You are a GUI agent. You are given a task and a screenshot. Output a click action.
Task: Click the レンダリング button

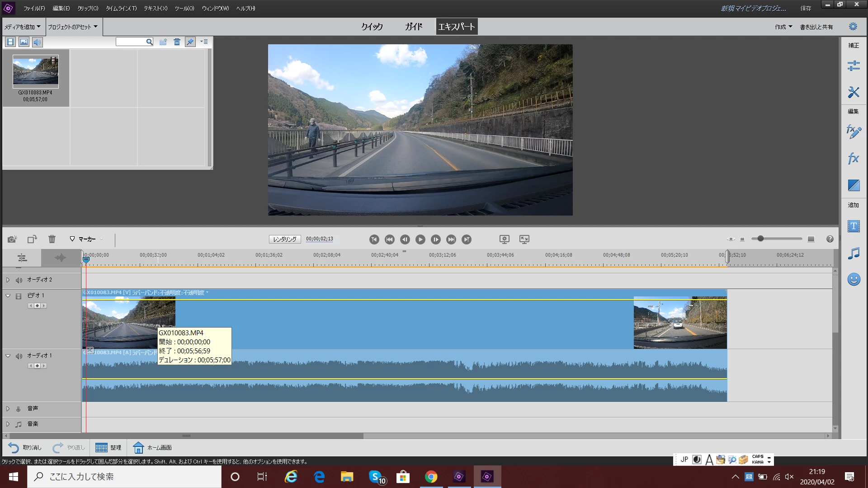point(285,239)
